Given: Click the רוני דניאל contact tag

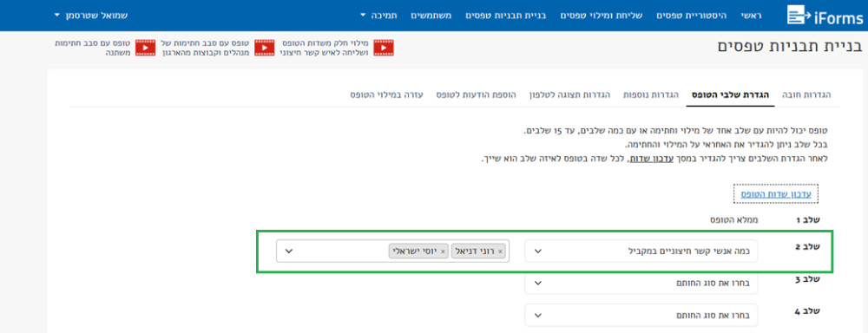Looking at the screenshot, I should [478, 251].
